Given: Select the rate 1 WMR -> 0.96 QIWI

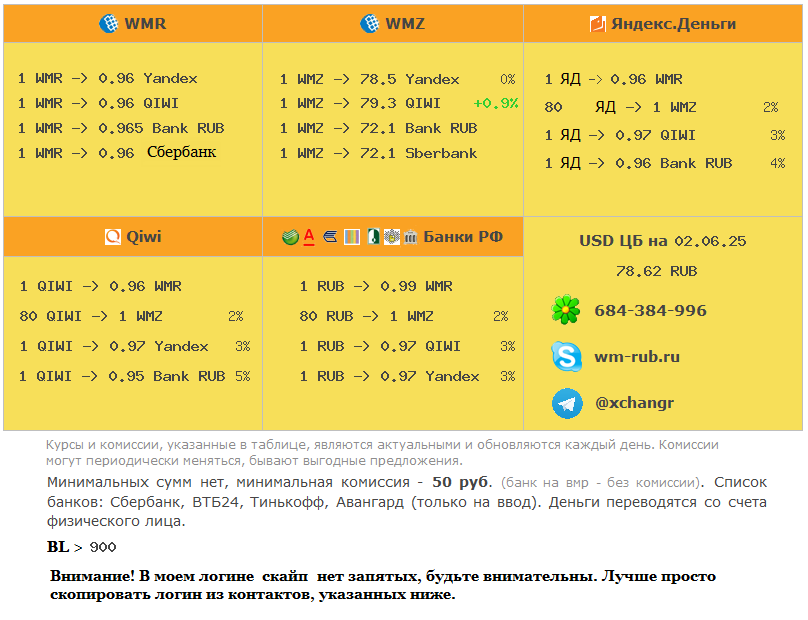Looking at the screenshot, I should [x=98, y=103].
